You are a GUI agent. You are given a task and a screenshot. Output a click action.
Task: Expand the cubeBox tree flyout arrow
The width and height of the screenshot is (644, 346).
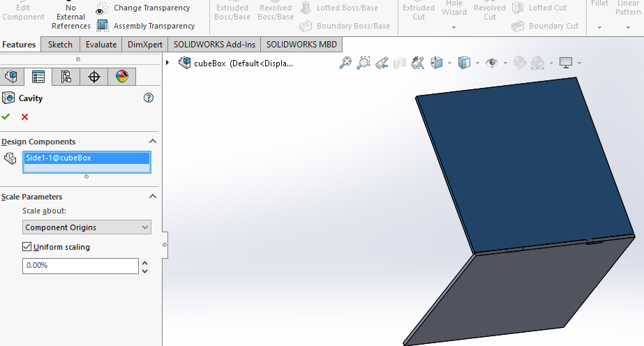pyautogui.click(x=167, y=63)
